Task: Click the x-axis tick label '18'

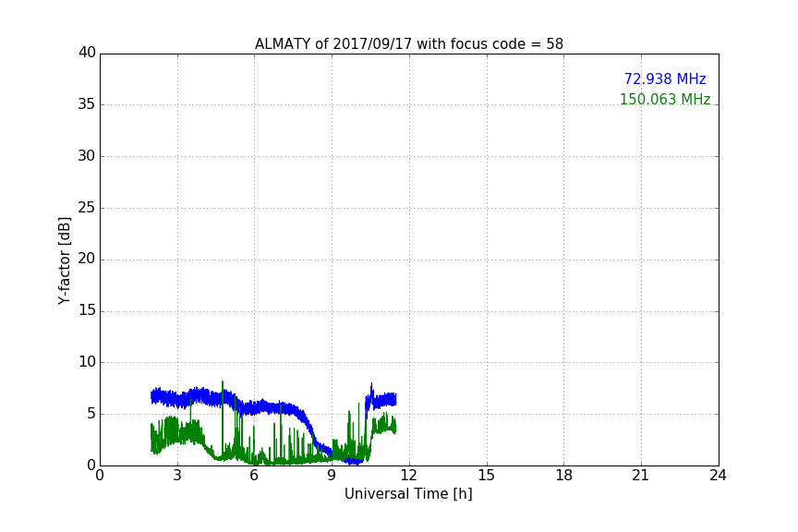Action: pyautogui.click(x=564, y=476)
